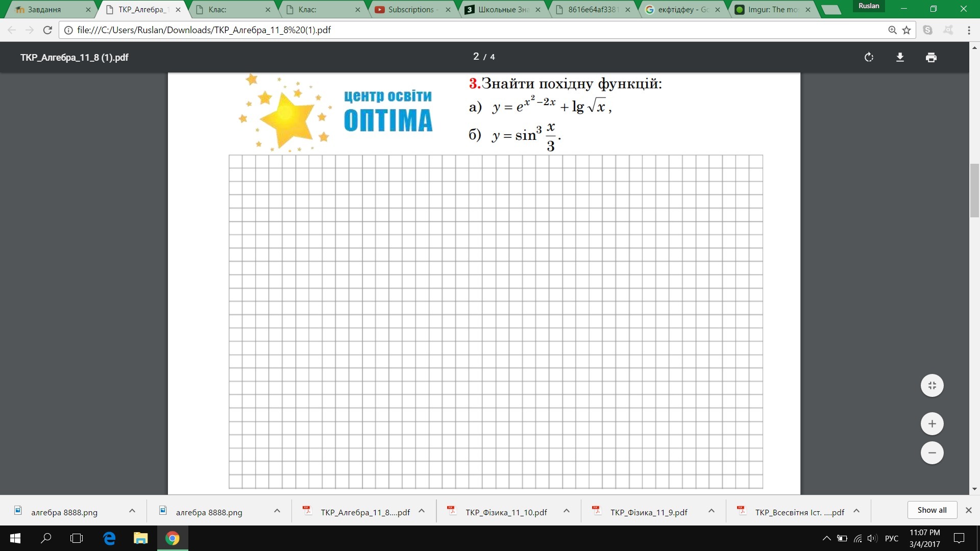Expand options for ТКР_Фізика_11_9.pdf download
Screen dimensions: 980x551
[711, 511]
